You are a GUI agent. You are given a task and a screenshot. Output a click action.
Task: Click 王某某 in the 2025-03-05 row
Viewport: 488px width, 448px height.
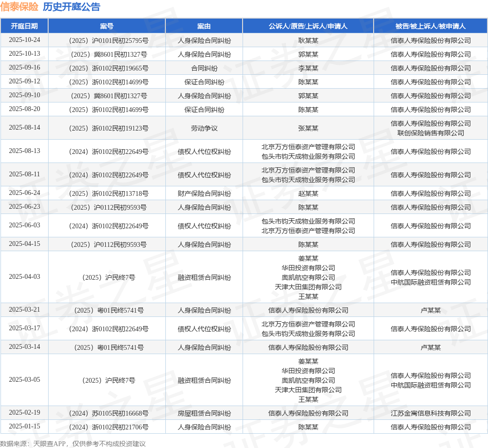(x=308, y=399)
